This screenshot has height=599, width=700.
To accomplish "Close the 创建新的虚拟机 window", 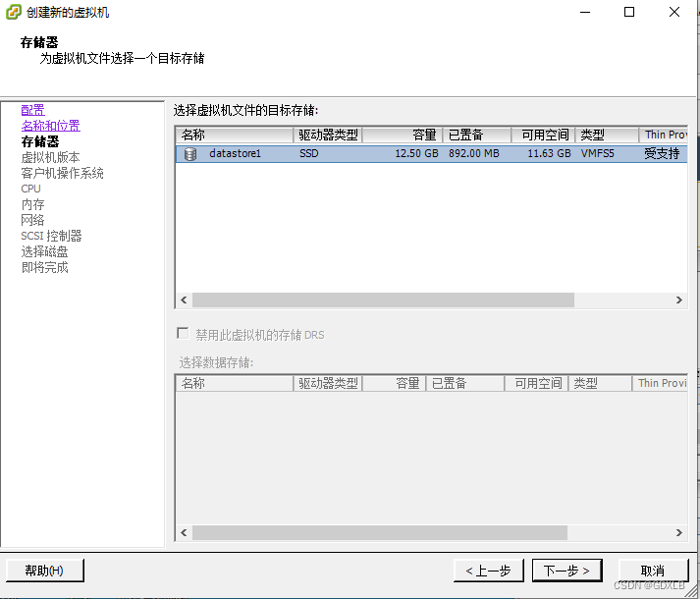I will click(x=674, y=12).
